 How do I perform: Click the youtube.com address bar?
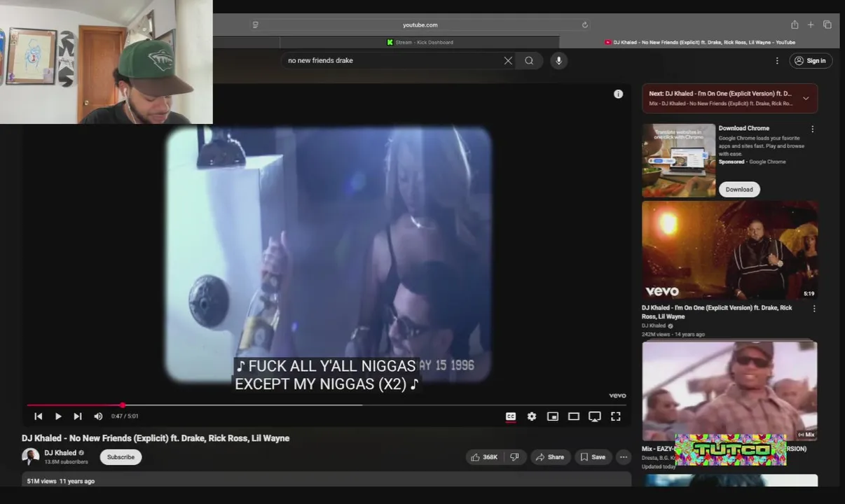(x=420, y=25)
